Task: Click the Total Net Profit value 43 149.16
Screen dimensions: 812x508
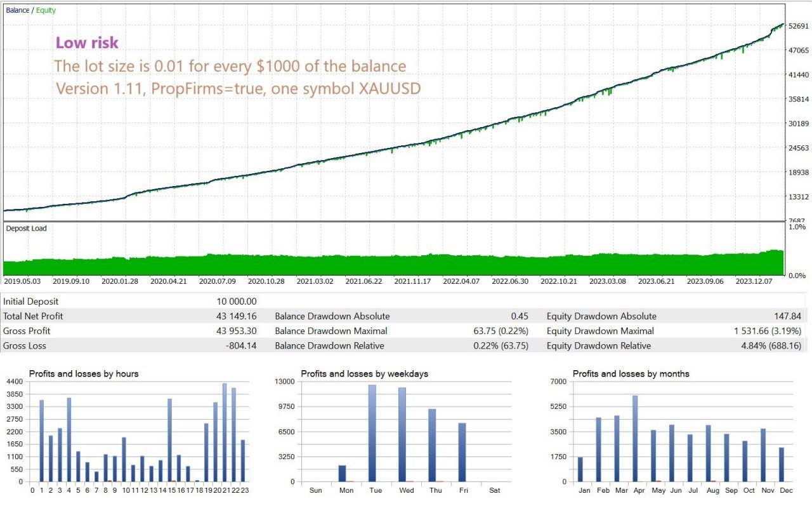Action: pos(236,316)
